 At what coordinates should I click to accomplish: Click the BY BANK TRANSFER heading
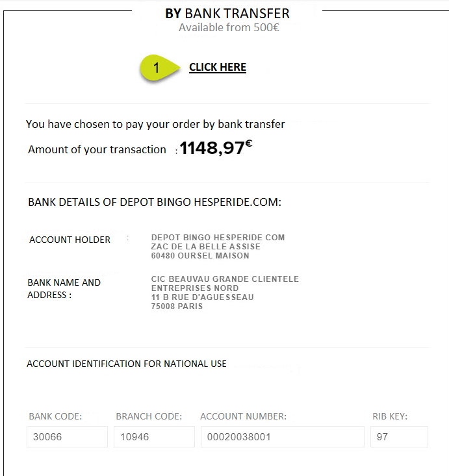click(227, 14)
